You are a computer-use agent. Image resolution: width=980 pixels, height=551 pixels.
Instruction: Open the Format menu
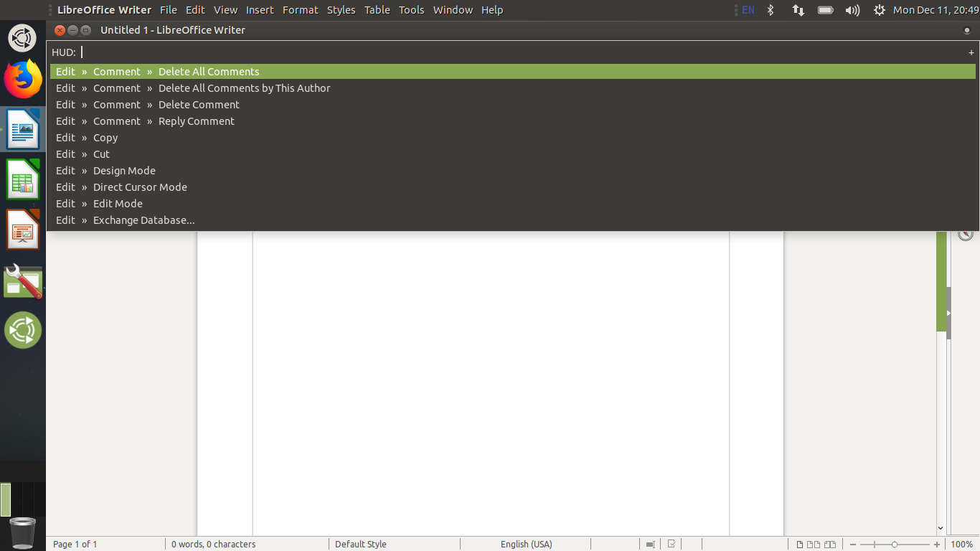[301, 10]
